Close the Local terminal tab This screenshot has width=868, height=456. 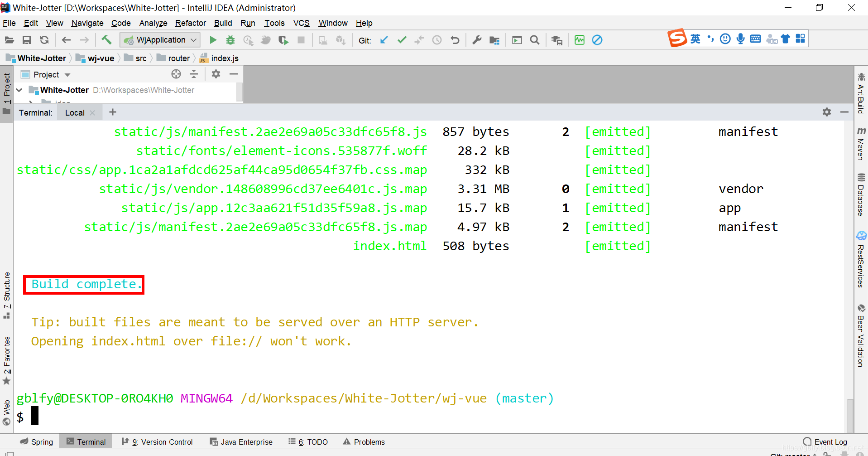(92, 113)
